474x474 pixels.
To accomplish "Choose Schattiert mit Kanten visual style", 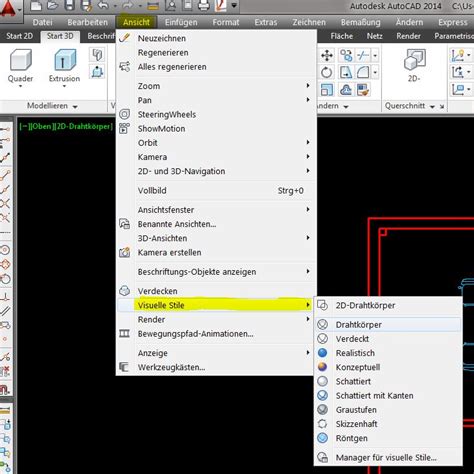I will [388, 395].
